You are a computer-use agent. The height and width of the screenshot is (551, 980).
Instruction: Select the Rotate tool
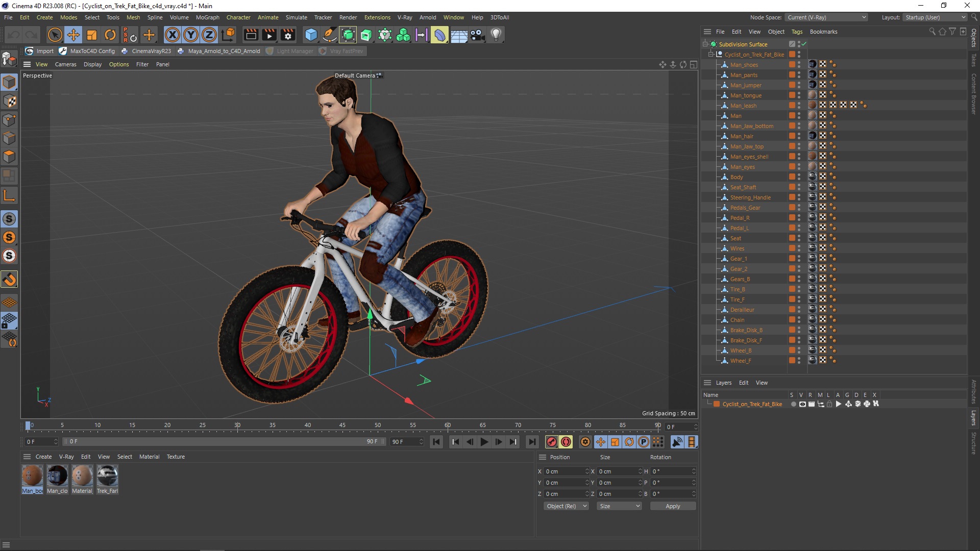110,35
